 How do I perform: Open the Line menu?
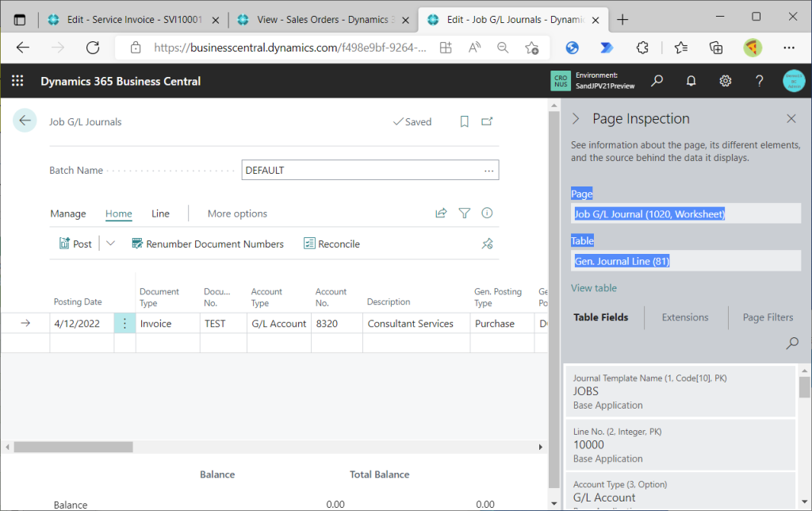point(160,213)
